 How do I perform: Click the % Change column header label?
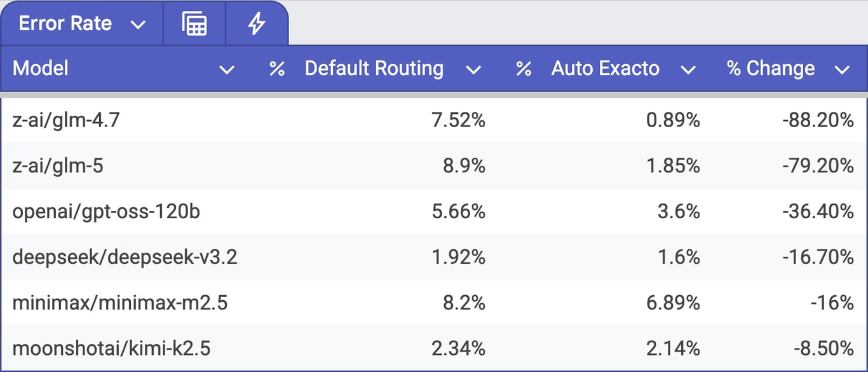[x=770, y=69]
